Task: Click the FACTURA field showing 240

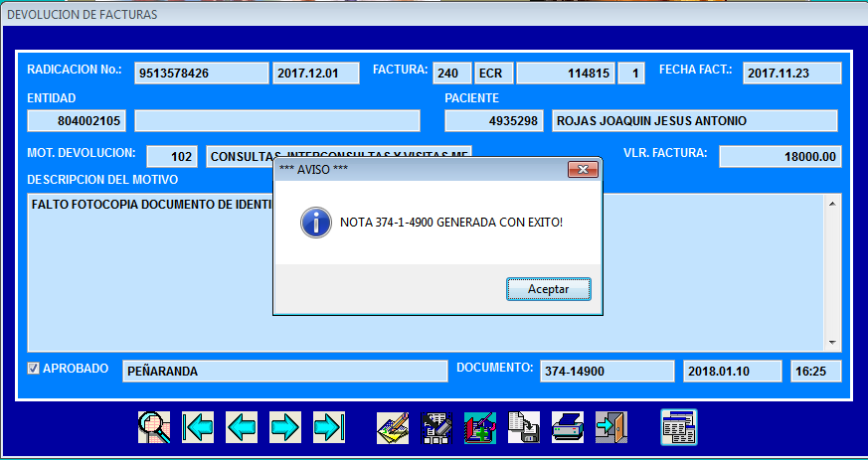Action: (452, 73)
